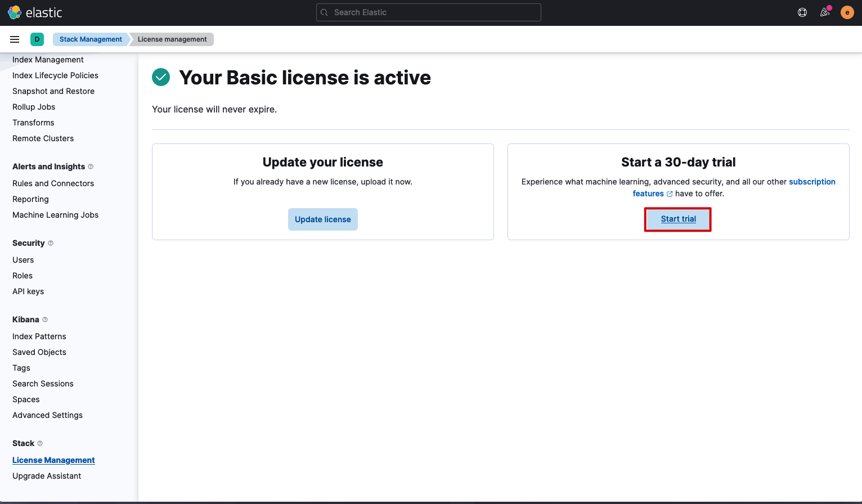Click the Elastic logo
The image size is (862, 504).
pyautogui.click(x=35, y=12)
